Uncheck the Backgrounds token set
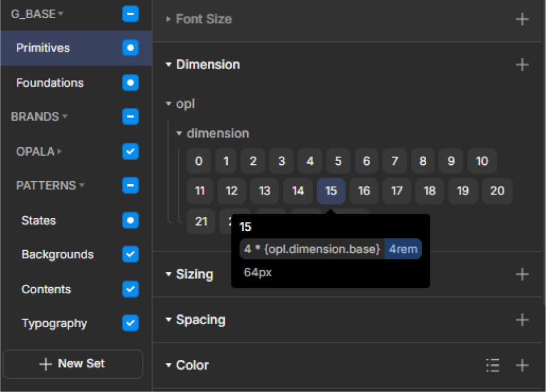This screenshot has height=392, width=546. click(x=130, y=254)
